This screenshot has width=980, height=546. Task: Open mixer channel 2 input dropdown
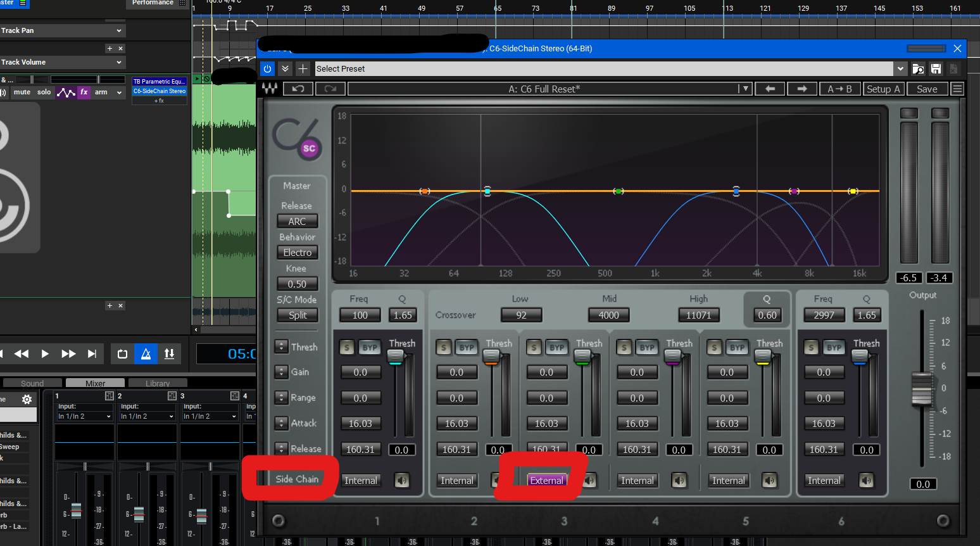coord(148,416)
